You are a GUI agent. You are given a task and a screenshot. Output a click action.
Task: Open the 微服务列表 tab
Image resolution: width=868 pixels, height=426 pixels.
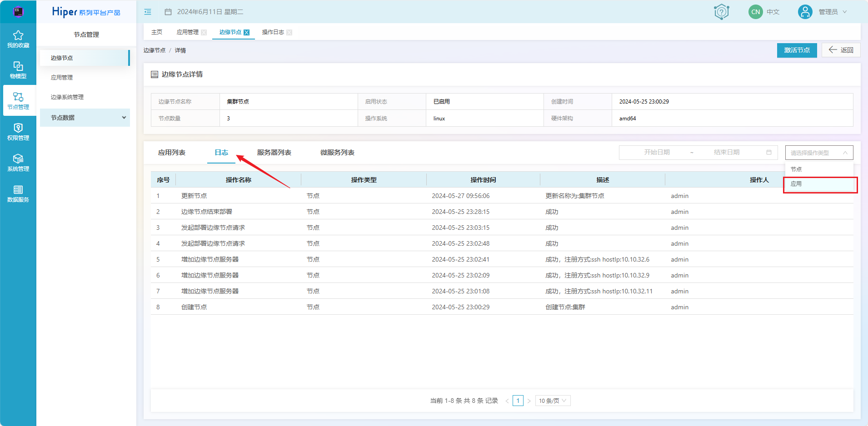[337, 153]
